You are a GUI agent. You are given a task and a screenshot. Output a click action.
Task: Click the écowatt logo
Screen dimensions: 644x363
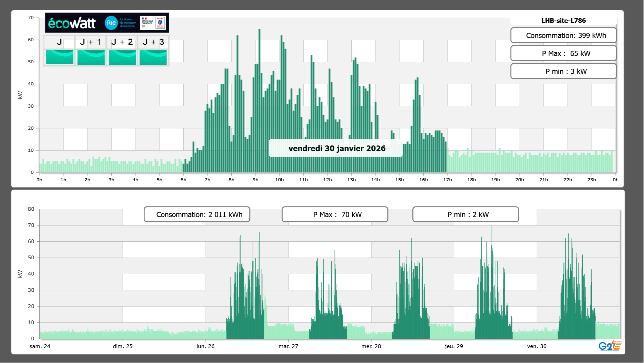point(72,23)
